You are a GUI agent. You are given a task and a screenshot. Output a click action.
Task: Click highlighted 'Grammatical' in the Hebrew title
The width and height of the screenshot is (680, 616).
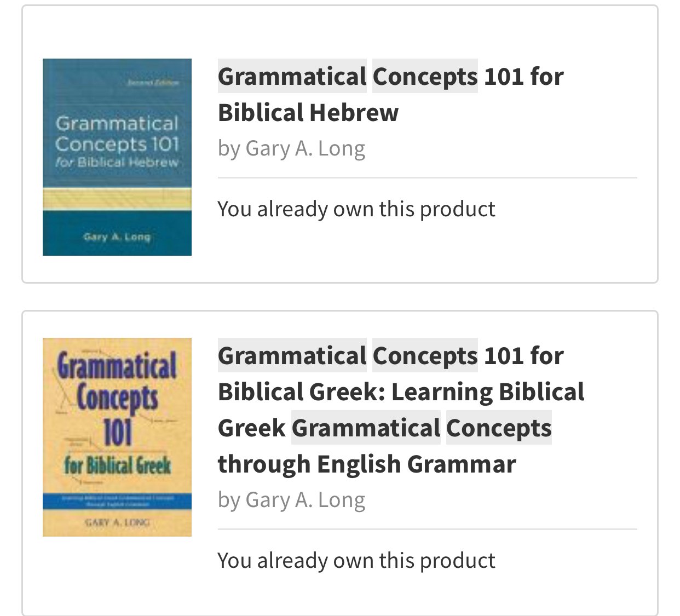[292, 76]
